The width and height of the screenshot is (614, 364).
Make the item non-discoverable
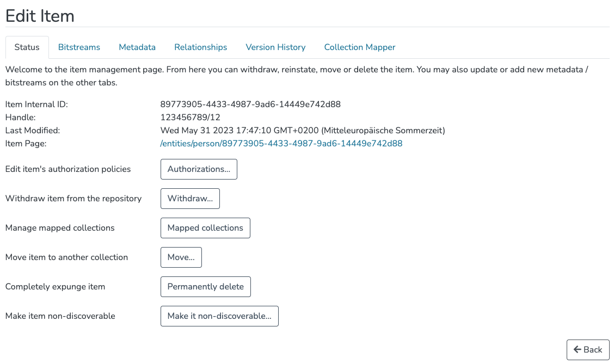point(219,316)
